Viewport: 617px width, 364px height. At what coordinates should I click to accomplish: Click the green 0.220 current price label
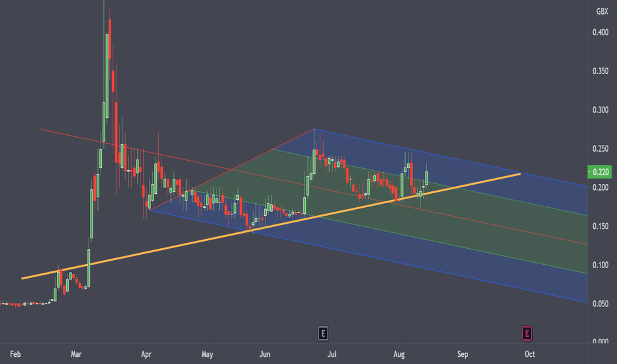point(600,172)
